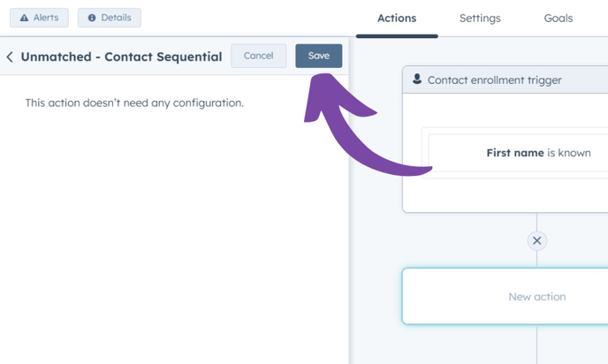
Task: Click the Unmatched - Contact Sequential title
Action: click(121, 57)
